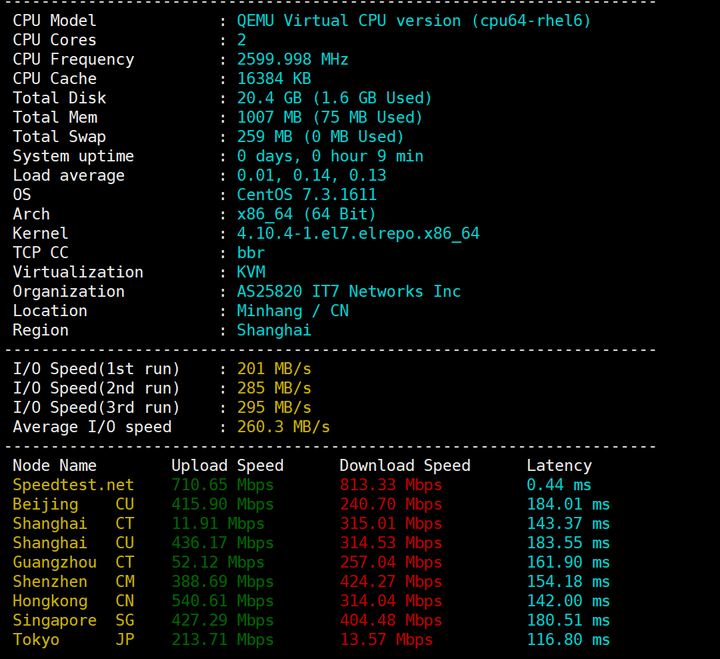720x659 pixels.
Task: Click the kernel version 4.10.4-1.el7.elrepo.x86_64
Action: point(358,233)
